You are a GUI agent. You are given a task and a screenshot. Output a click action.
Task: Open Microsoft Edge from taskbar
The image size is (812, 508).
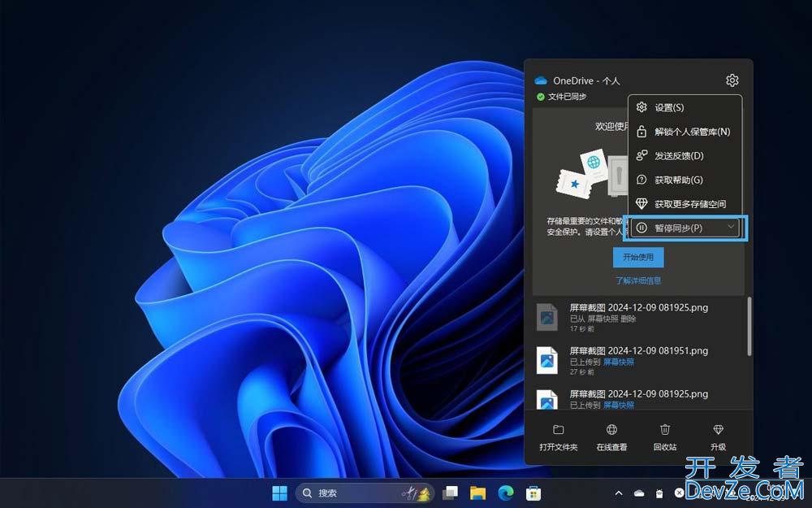(x=505, y=493)
